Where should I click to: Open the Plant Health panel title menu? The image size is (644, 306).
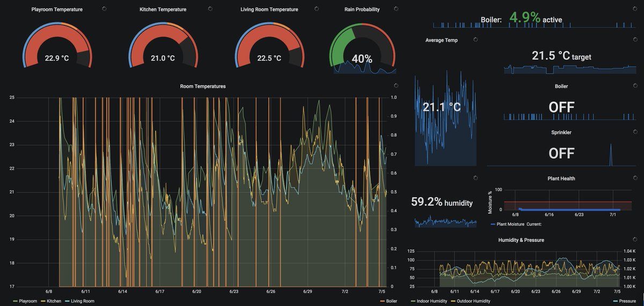click(561, 178)
